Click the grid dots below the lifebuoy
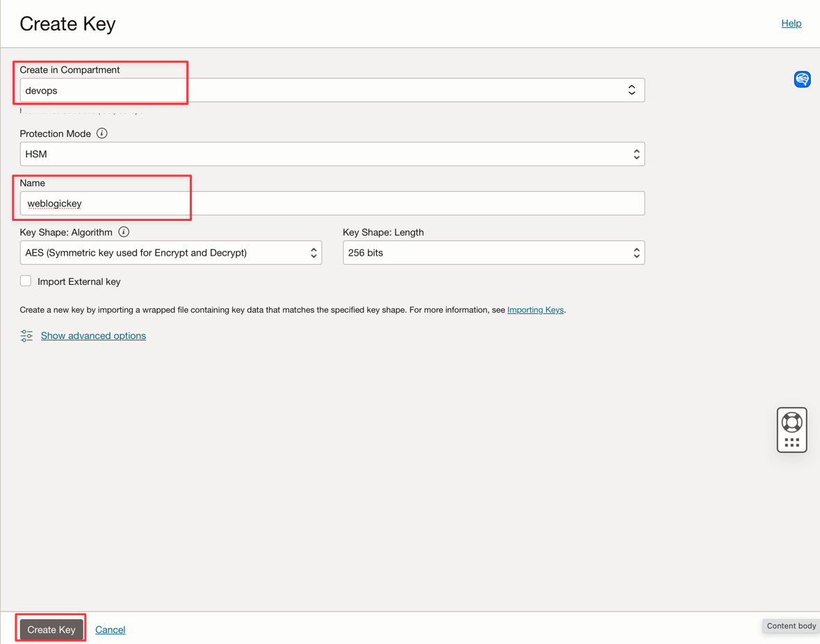Image resolution: width=820 pixels, height=644 pixels. point(792,443)
